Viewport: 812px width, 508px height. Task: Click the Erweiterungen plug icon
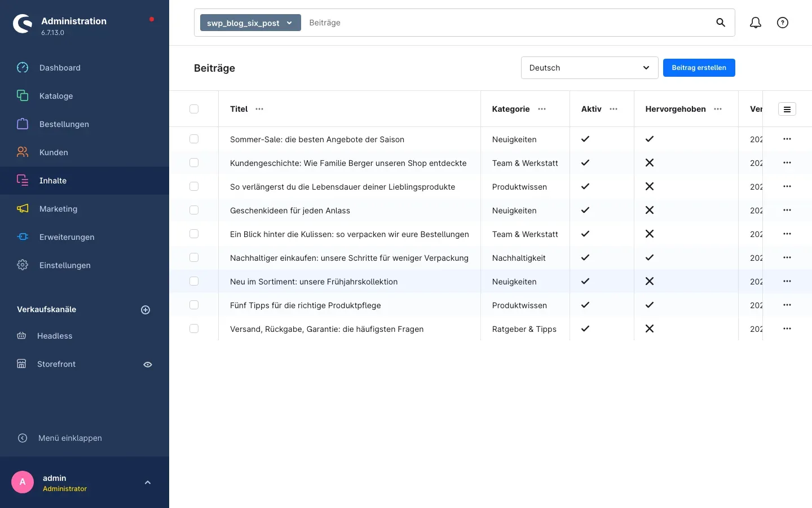pyautogui.click(x=23, y=237)
